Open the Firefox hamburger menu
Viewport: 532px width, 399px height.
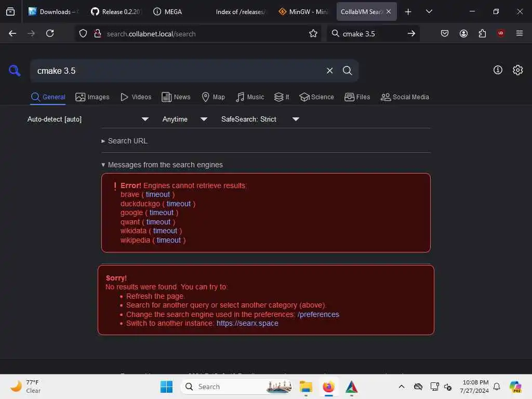coord(520,33)
